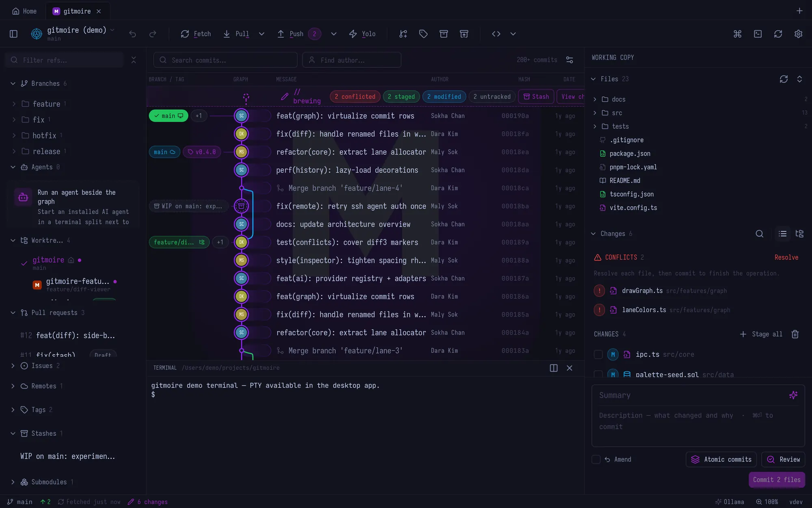This screenshot has height=508, width=812.
Task: Click the 100% zoom status indicator
Action: tap(767, 502)
